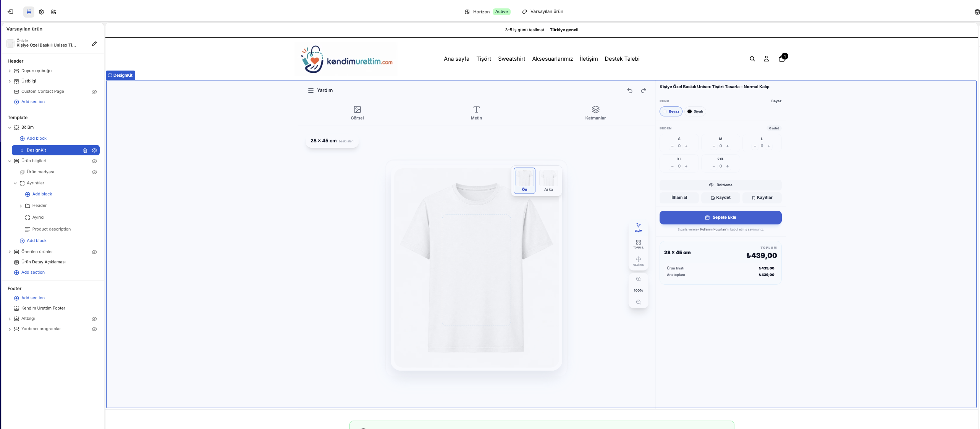Exit the theme editor via back icon
The width and height of the screenshot is (980, 429).
point(10,12)
